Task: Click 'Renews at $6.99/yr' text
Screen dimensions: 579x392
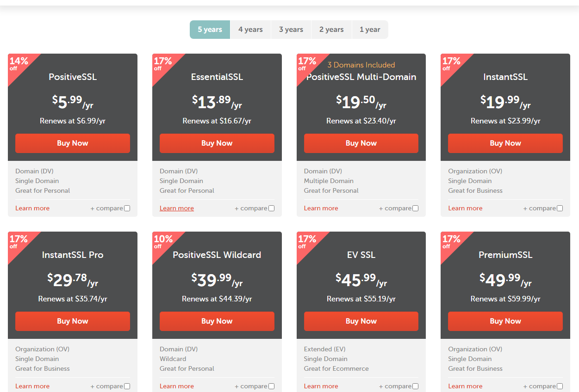Action: coord(73,121)
